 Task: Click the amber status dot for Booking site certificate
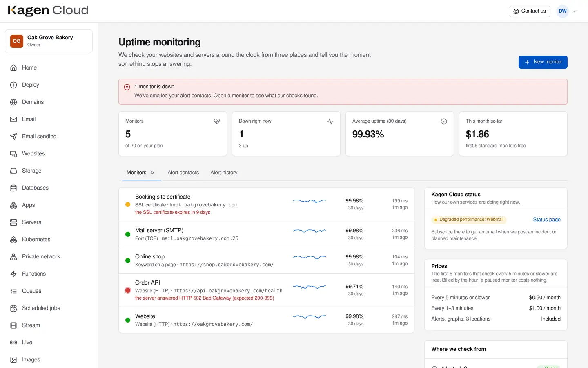click(x=128, y=204)
